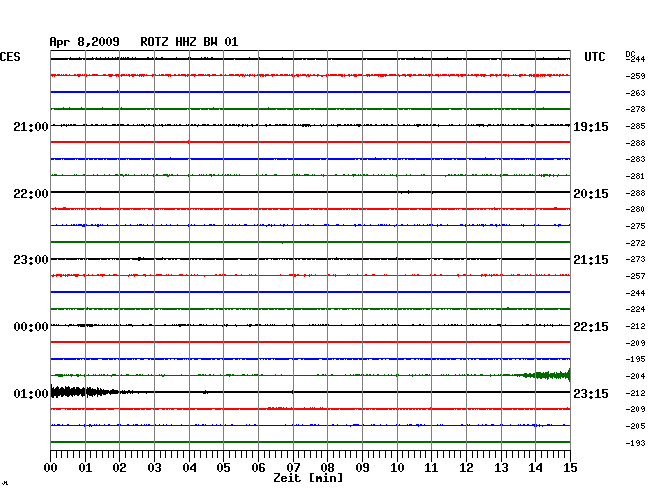Click the '21:00' local time label
This screenshot has width=650, height=494.
31,127
